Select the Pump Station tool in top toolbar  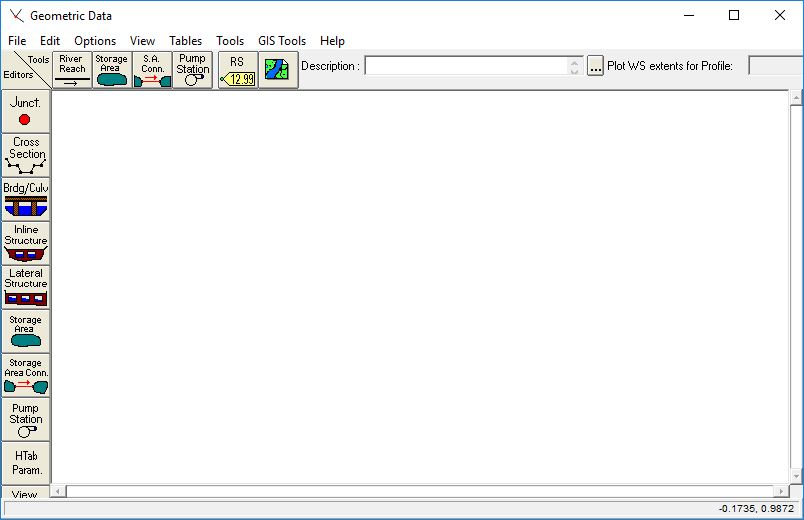(193, 70)
